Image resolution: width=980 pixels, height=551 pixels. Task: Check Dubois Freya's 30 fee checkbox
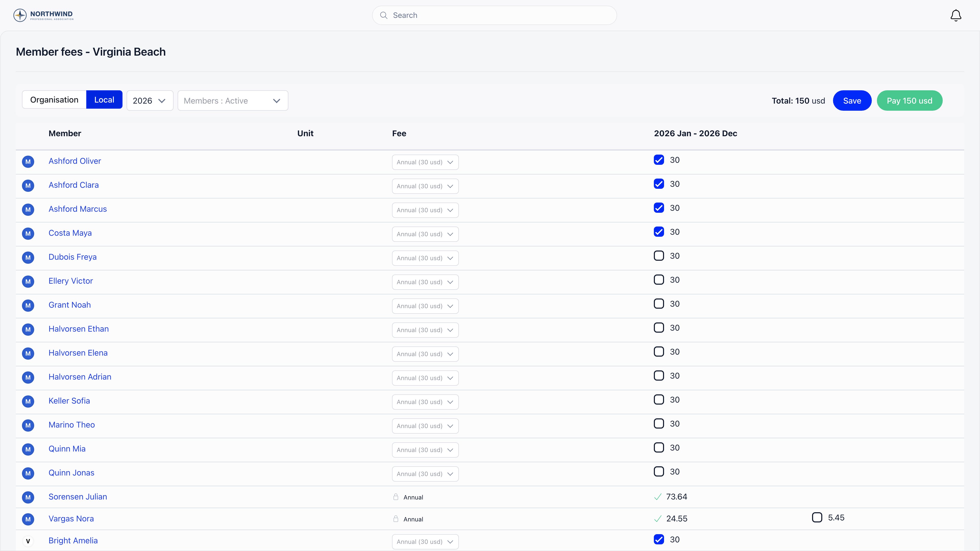click(659, 256)
